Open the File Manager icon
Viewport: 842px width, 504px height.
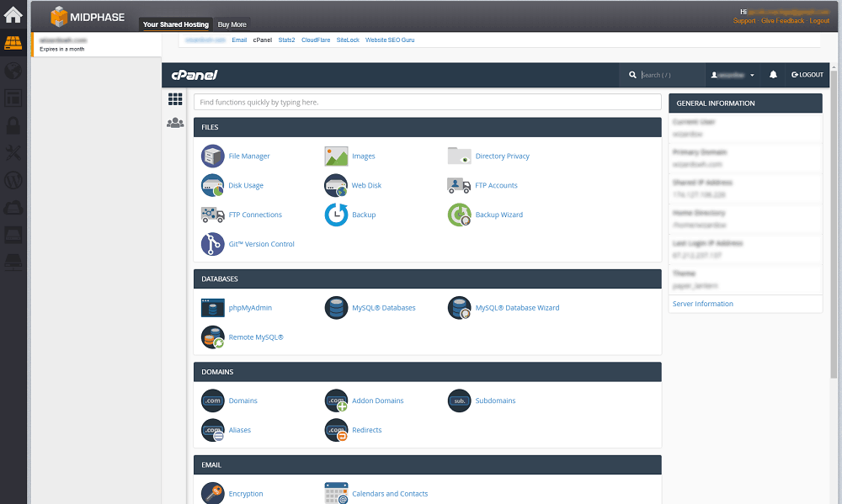(x=213, y=157)
